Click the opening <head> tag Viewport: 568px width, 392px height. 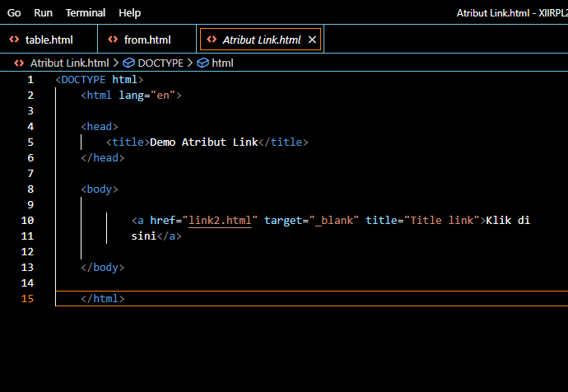[100, 127]
